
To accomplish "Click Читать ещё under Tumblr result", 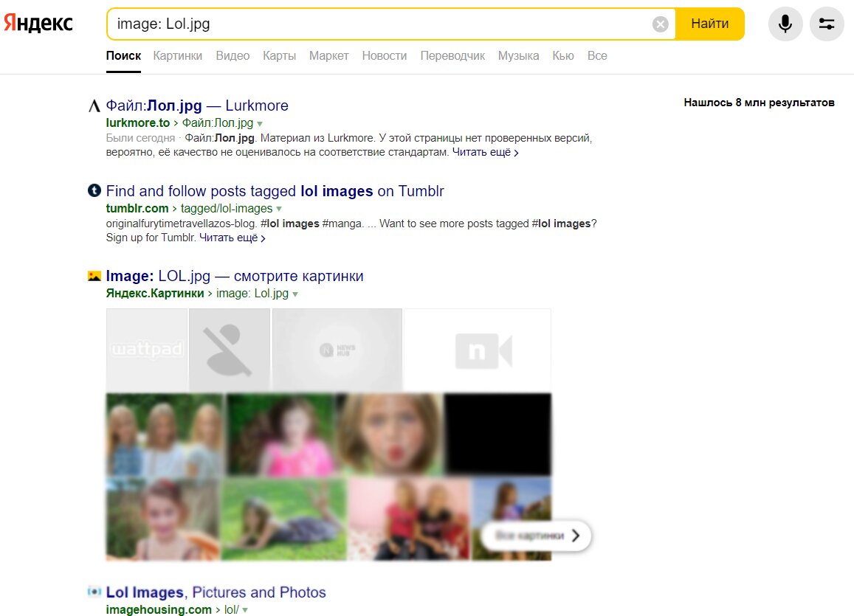I will pyautogui.click(x=232, y=238).
